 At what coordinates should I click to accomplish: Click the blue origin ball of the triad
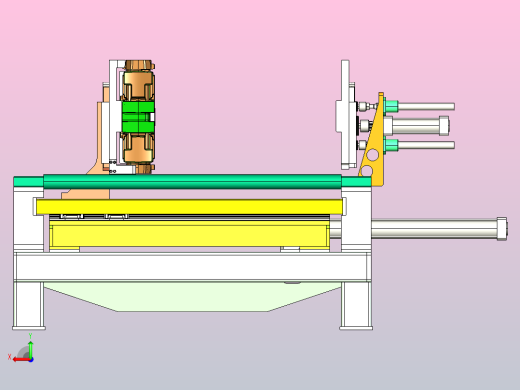(31, 360)
